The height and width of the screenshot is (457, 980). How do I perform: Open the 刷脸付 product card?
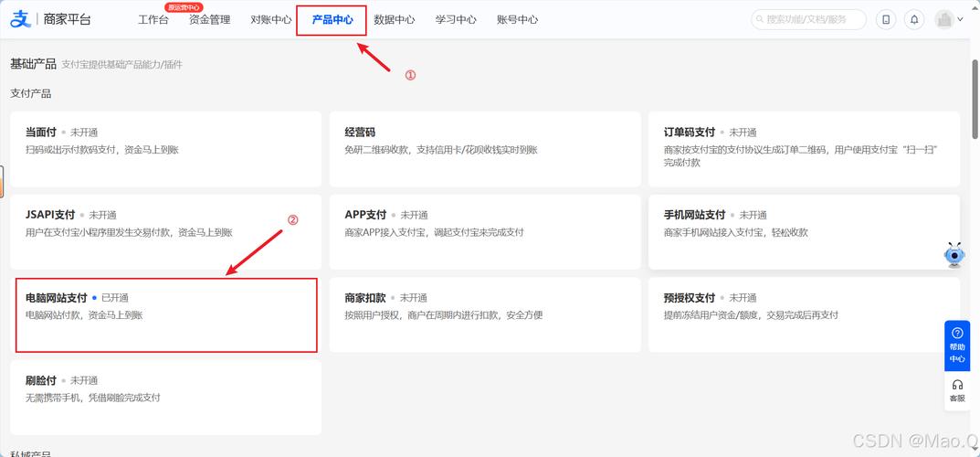[x=165, y=398]
